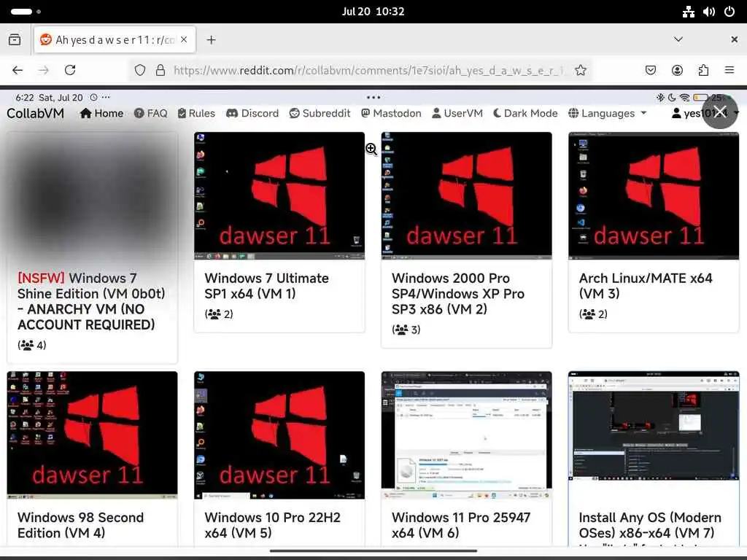This screenshot has width=747, height=560.
Task: Open a new tab with plus
Action: [x=211, y=40]
